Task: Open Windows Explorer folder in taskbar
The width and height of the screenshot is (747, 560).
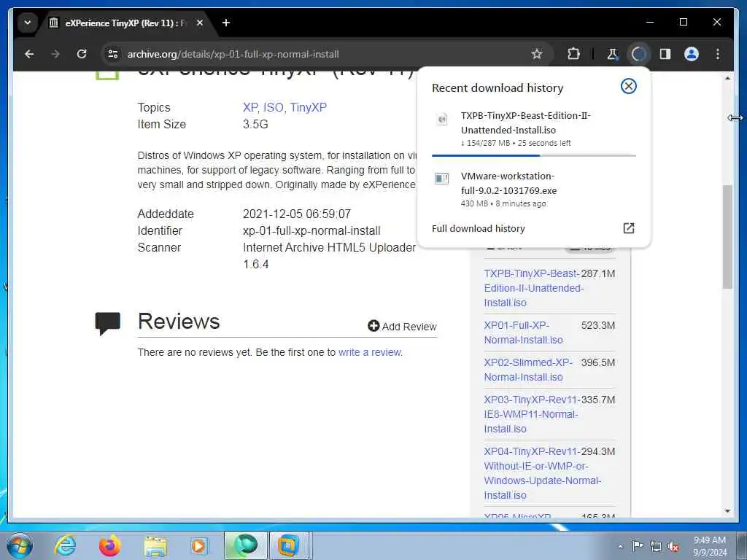Action: pos(155,546)
